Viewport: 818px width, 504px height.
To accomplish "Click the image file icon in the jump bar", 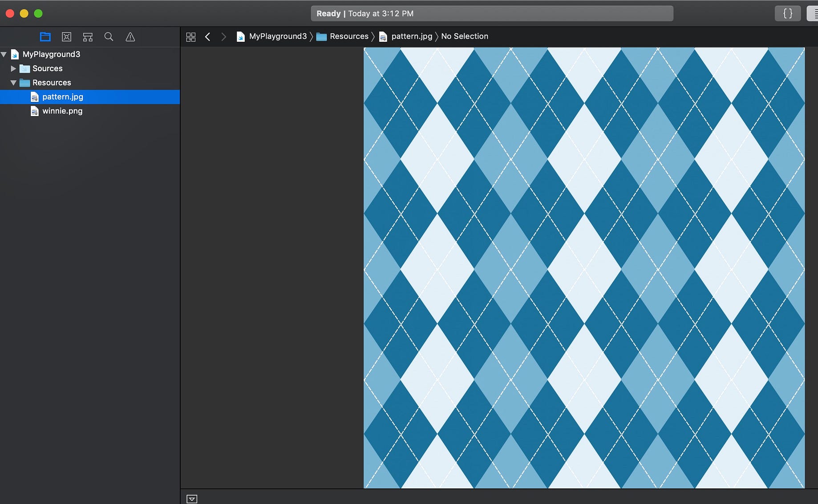I will pyautogui.click(x=383, y=36).
